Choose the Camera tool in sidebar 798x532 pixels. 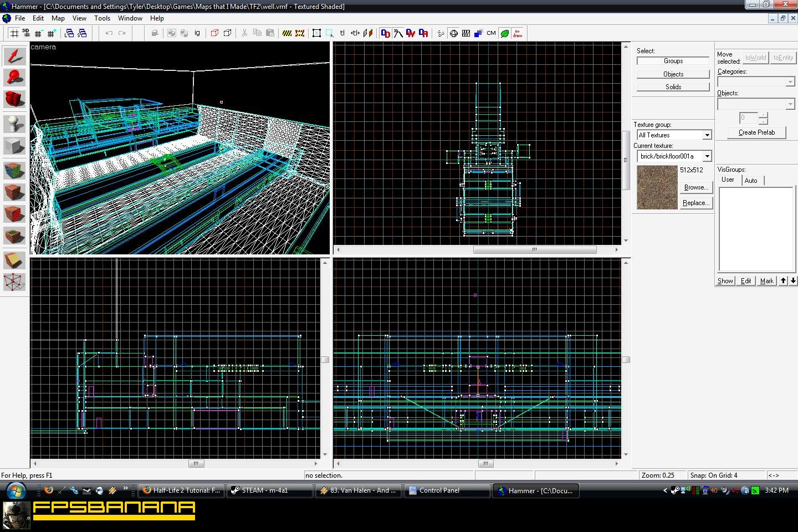(14, 99)
